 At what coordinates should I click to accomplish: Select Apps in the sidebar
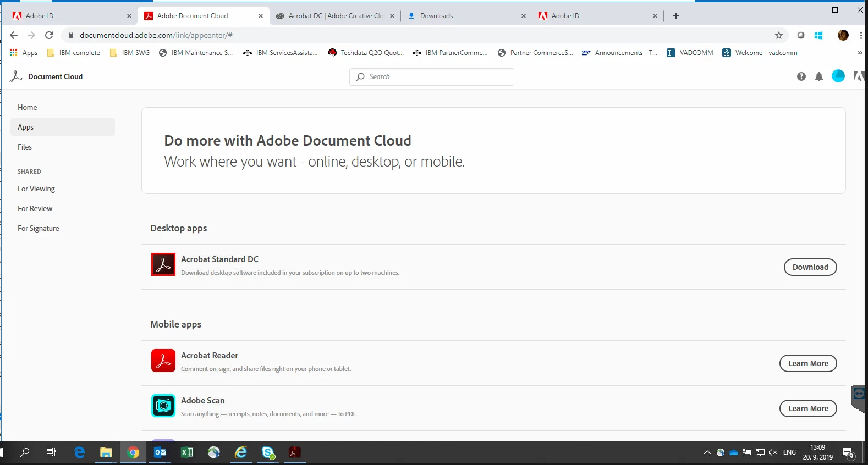(63, 127)
